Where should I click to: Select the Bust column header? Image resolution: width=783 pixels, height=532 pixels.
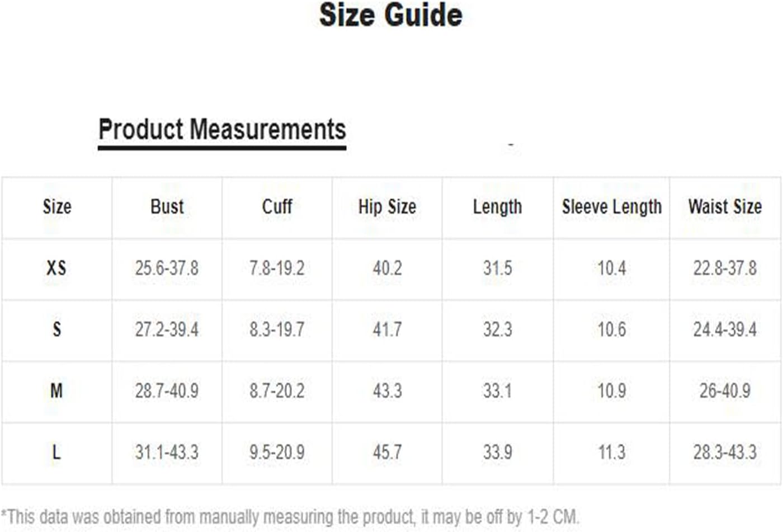[167, 206]
